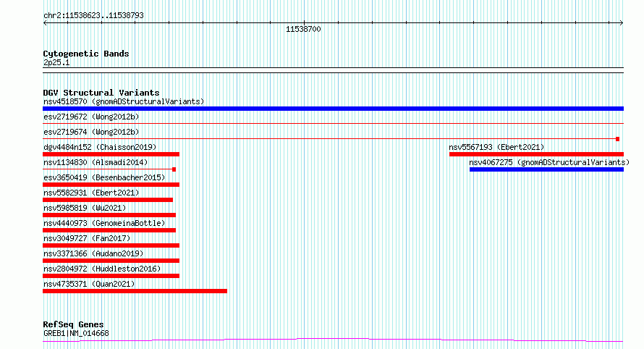Click the nsv4518570 gnomADStructuralVariants label
This screenshot has width=644, height=349.
[x=124, y=101]
